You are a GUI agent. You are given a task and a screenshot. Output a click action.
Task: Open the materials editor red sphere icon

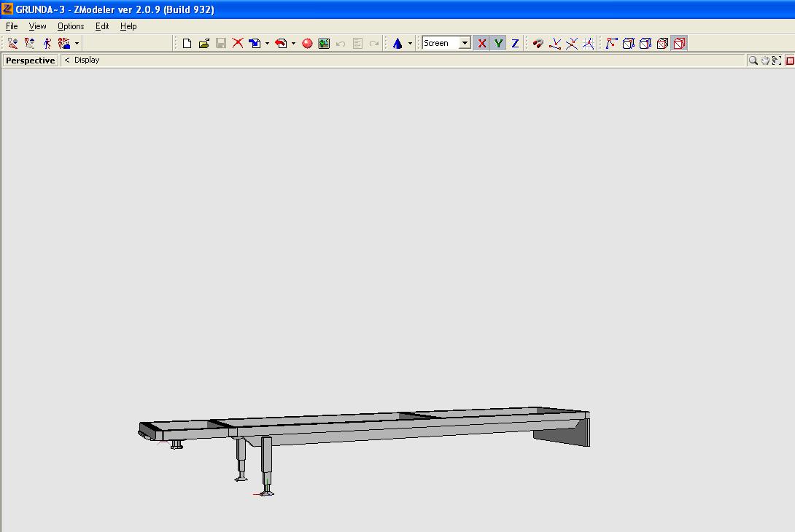pyautogui.click(x=307, y=44)
